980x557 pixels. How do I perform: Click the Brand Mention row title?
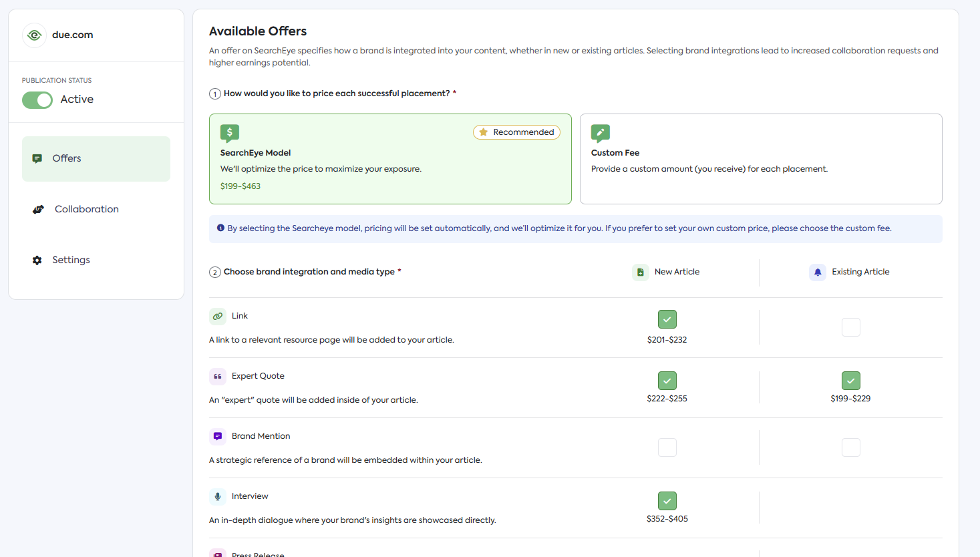coord(261,436)
